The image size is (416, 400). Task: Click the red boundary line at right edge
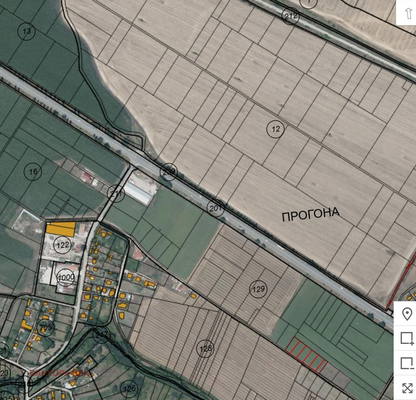[402, 280]
